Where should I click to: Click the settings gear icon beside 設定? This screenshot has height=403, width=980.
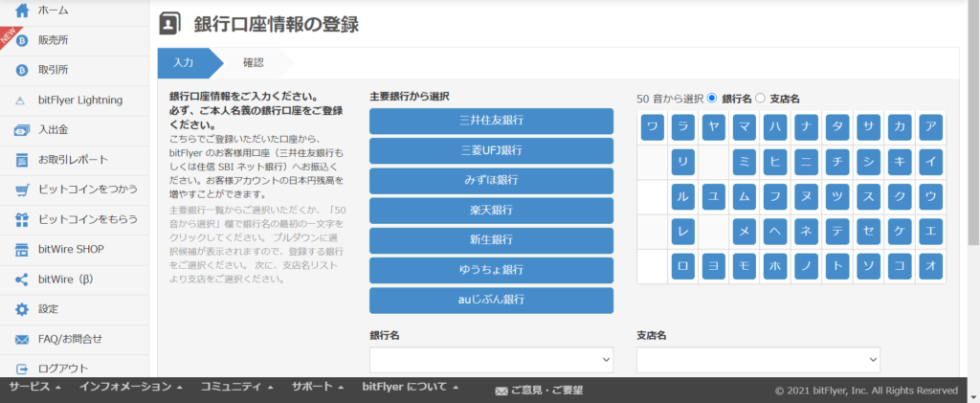point(22,309)
